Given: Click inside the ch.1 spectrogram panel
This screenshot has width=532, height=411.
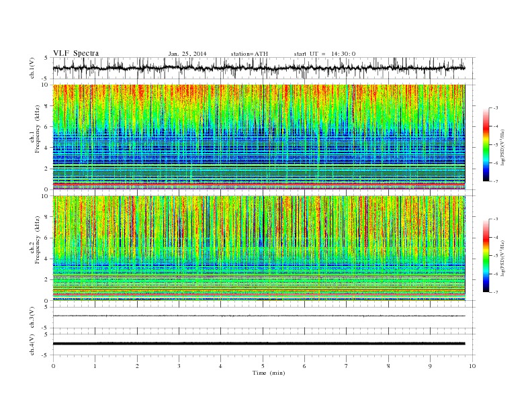Looking at the screenshot, I should [x=259, y=137].
